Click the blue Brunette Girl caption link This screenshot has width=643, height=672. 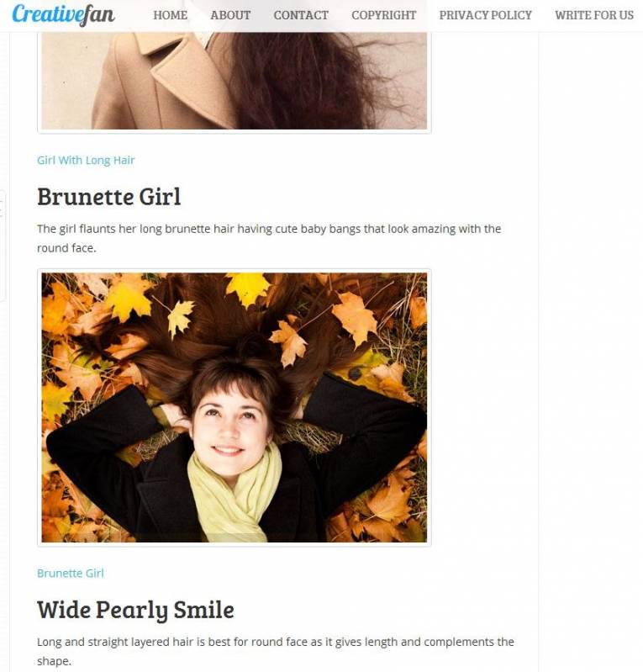71,574
